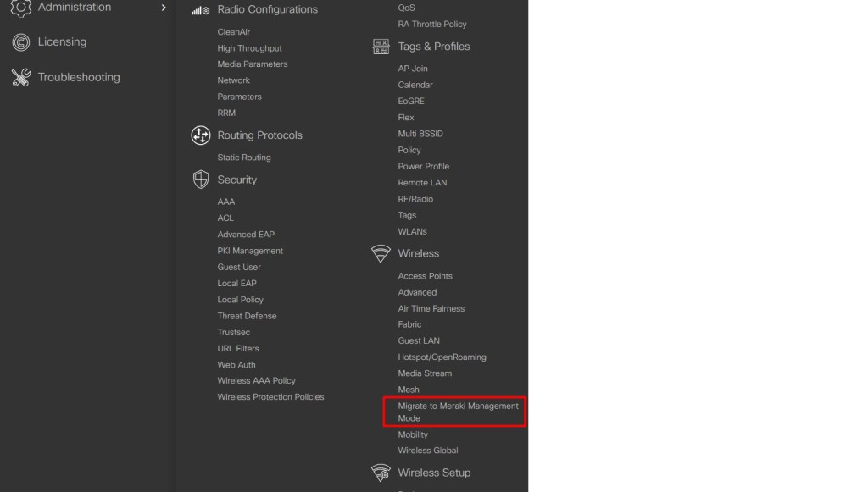The width and height of the screenshot is (868, 492).
Task: Click the Wireless Setup icon
Action: (x=381, y=473)
